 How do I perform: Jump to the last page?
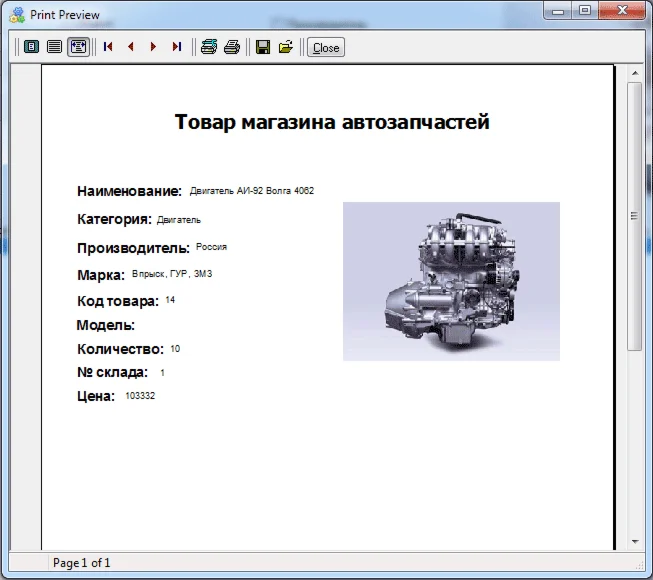(176, 47)
